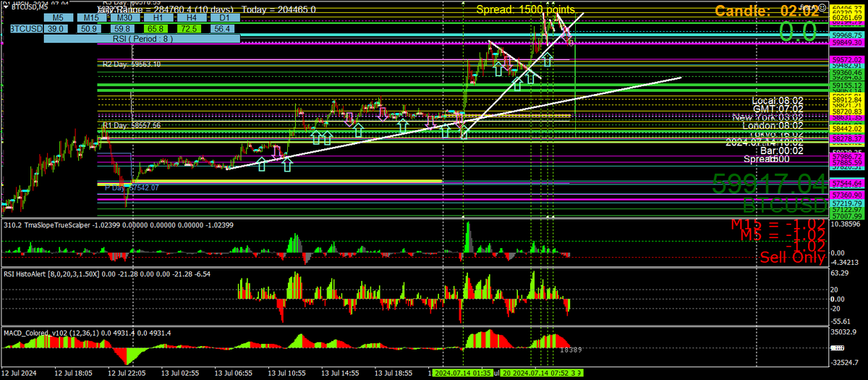This screenshot has height=380, width=868.
Task: Click the yellow 58912.84 price tag
Action: pos(847,100)
